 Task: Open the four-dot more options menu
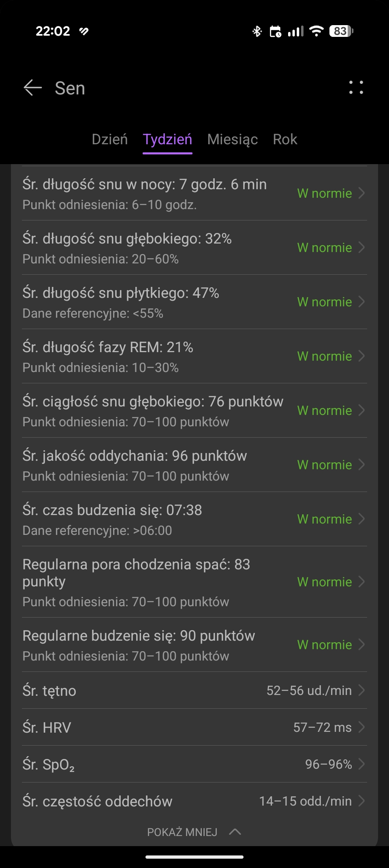(356, 88)
